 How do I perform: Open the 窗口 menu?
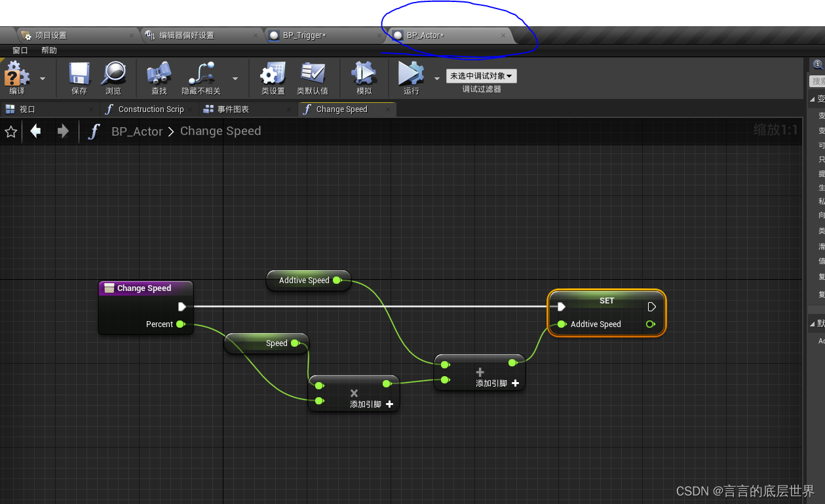(19, 50)
